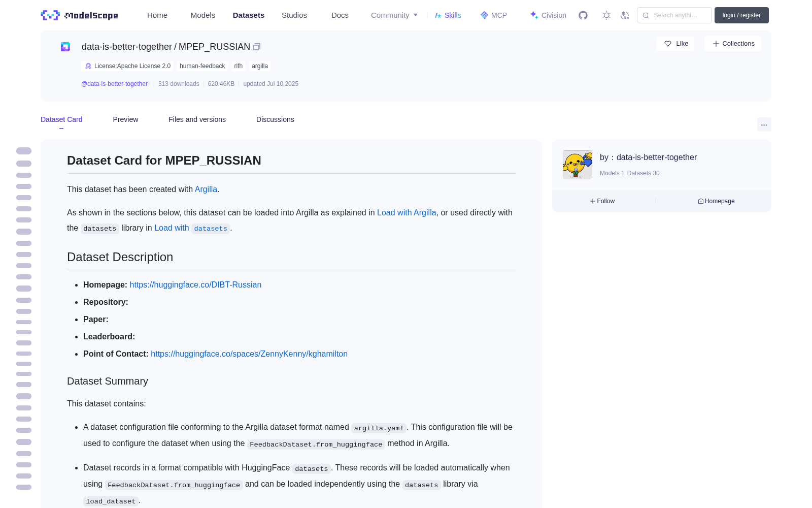Open the Studios nav item

(294, 15)
